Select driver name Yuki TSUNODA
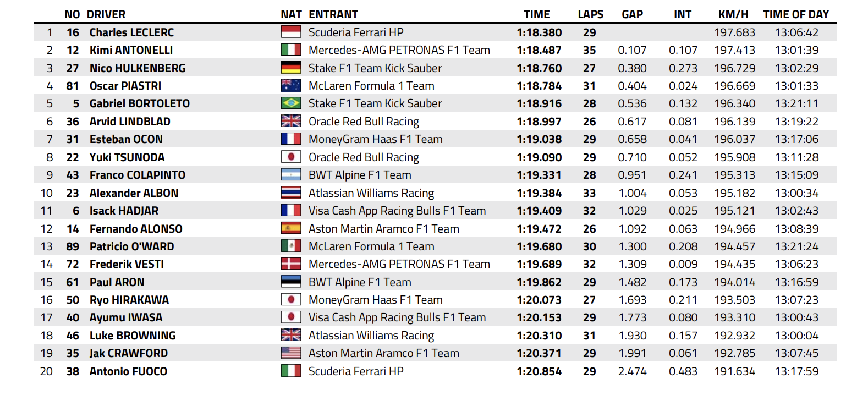 pos(127,157)
